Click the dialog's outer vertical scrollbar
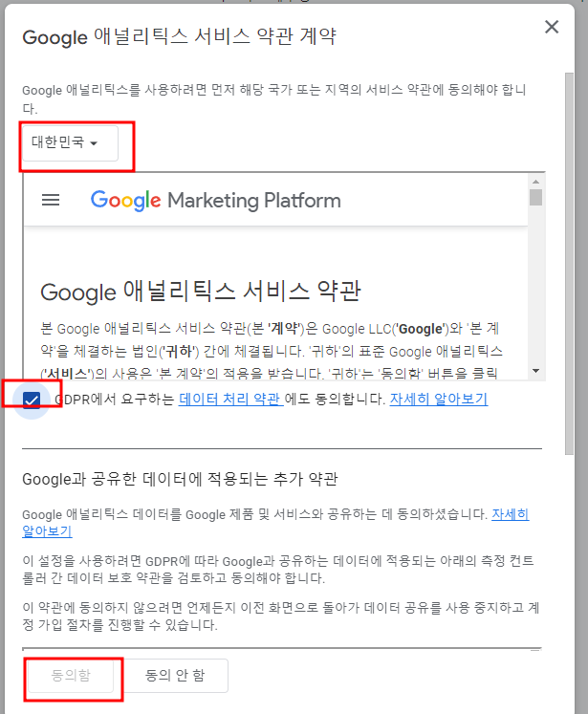This screenshot has height=714, width=588. [569, 263]
